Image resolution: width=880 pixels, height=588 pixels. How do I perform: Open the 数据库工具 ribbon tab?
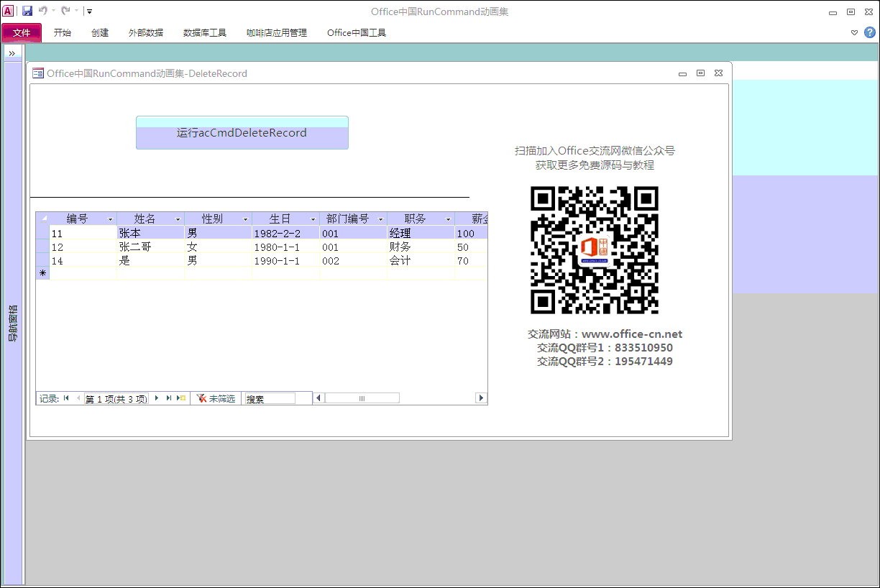coord(205,32)
